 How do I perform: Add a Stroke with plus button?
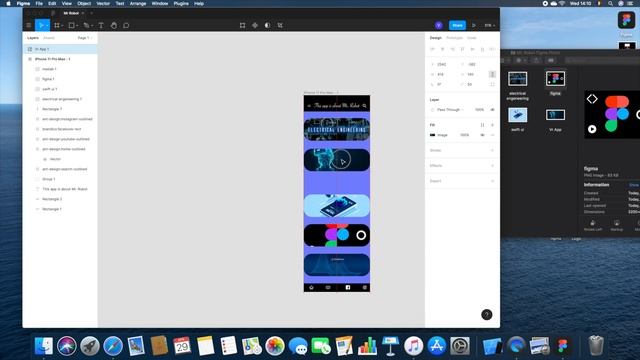492,150
